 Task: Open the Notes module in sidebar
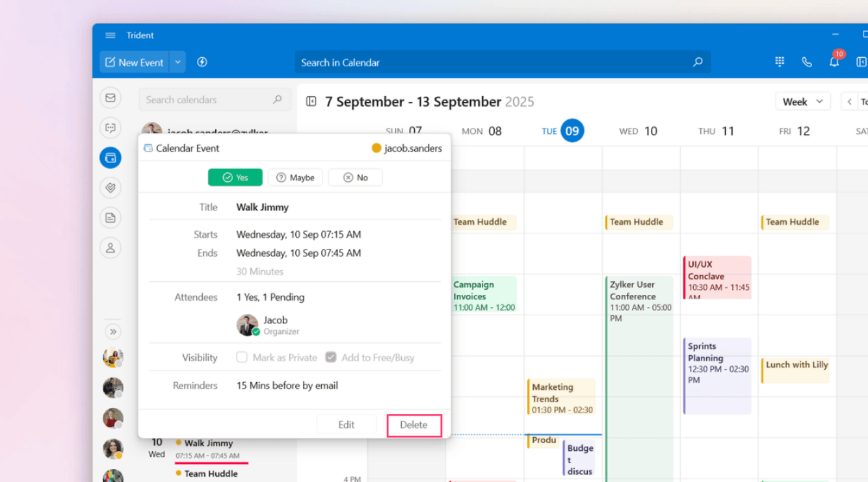pos(111,218)
